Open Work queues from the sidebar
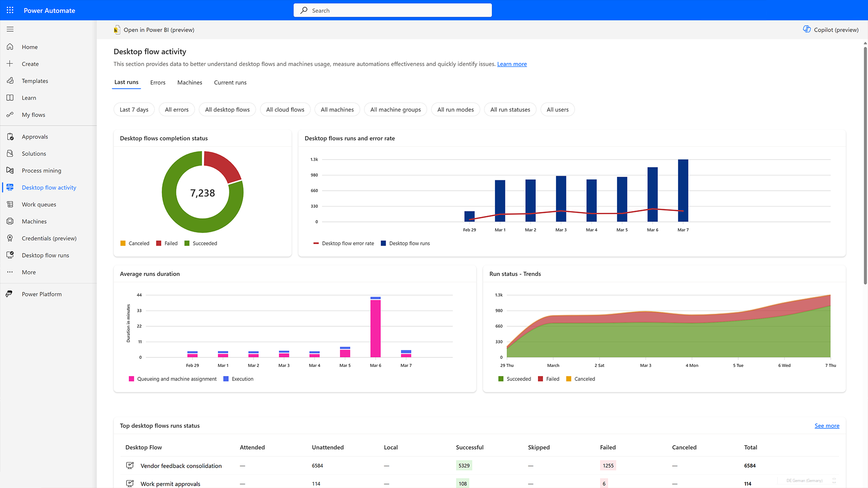The width and height of the screenshot is (868, 488). point(39,204)
